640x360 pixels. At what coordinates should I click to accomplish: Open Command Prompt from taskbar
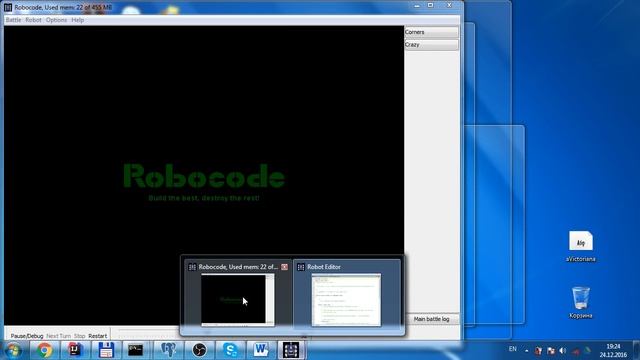tap(136, 350)
